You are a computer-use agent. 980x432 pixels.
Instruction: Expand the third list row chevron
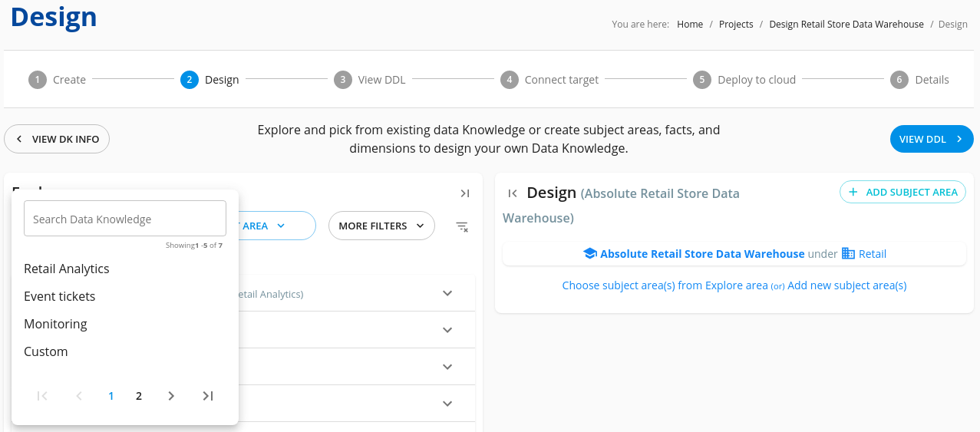point(448,367)
